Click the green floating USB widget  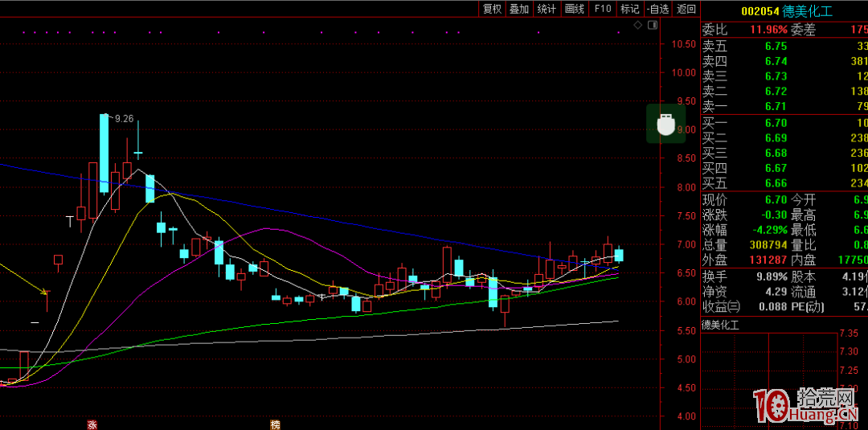click(x=665, y=124)
